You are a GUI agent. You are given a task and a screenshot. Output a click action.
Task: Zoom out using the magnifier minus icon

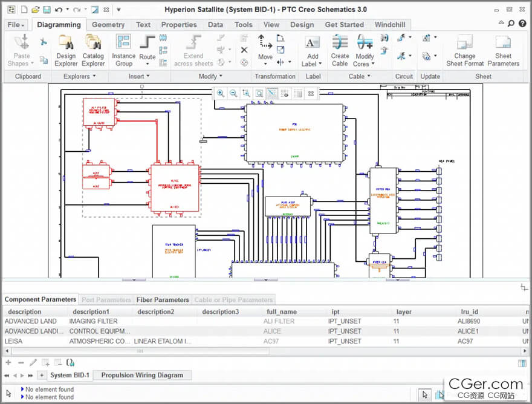coord(233,93)
